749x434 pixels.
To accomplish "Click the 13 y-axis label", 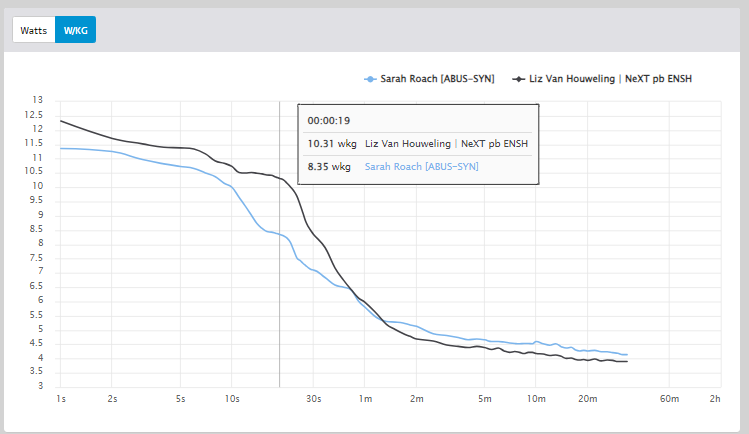I will [x=38, y=100].
